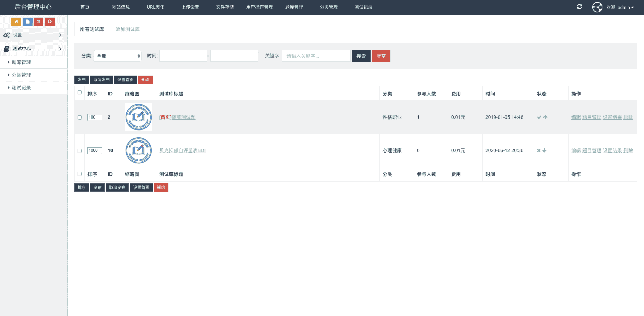Click the blue document icon in the sidebar

[27, 21]
